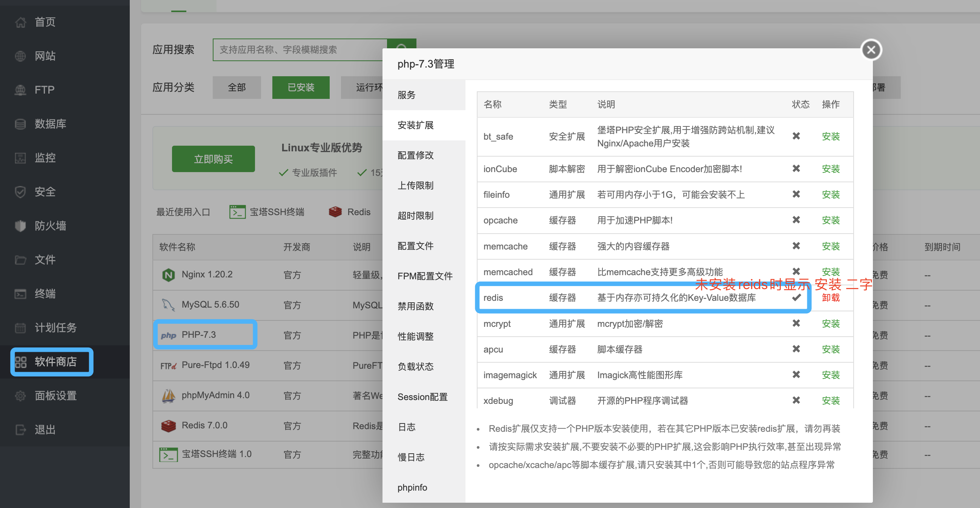Click the shield check icon beside 安全

point(20,192)
